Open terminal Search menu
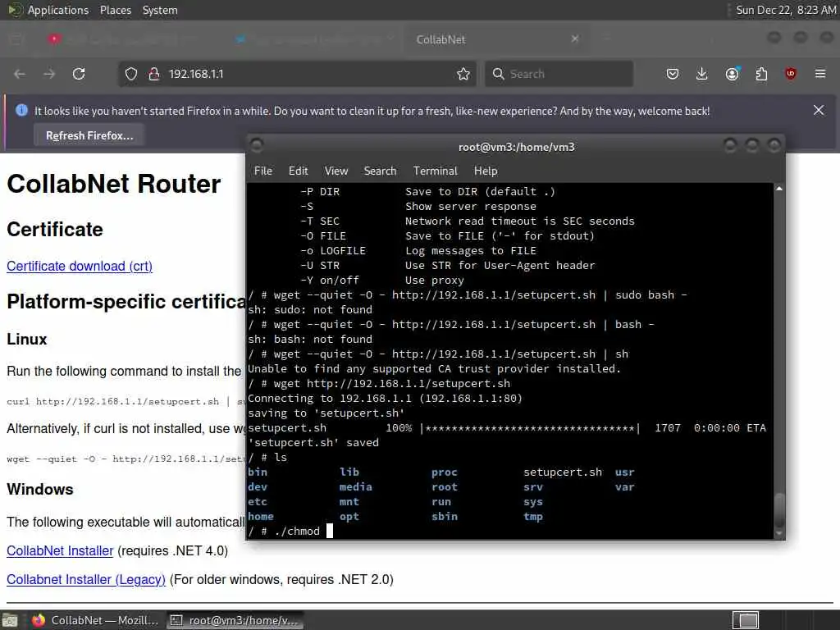 coord(380,171)
